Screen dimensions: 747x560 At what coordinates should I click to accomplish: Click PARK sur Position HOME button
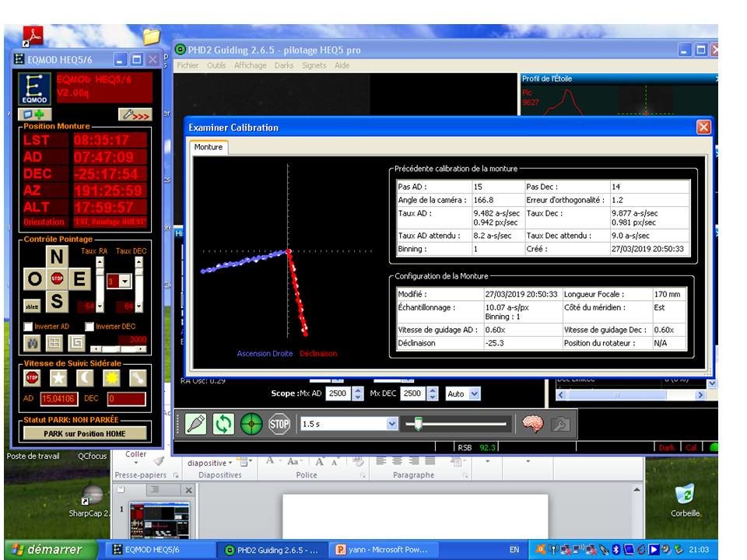point(85,433)
